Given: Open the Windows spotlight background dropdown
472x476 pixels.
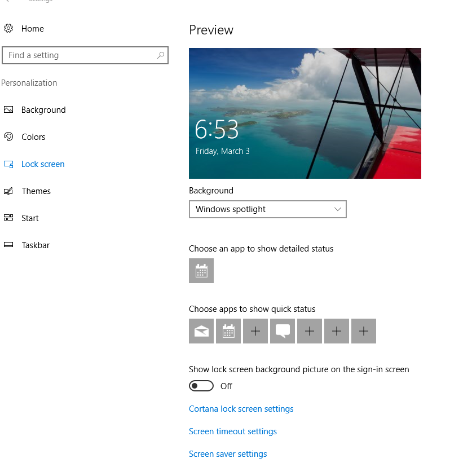Looking at the screenshot, I should [x=268, y=209].
